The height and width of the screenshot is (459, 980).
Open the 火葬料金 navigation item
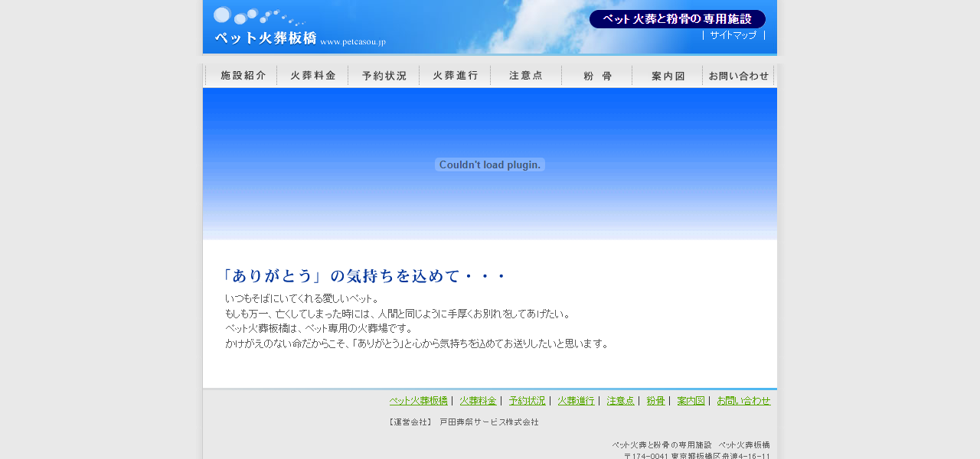pos(313,76)
